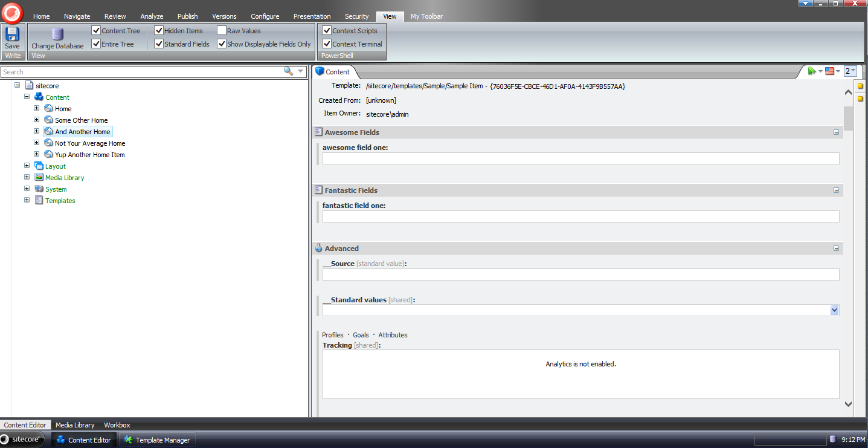Enable the Raw Values checkbox
868x448 pixels.
pos(222,30)
